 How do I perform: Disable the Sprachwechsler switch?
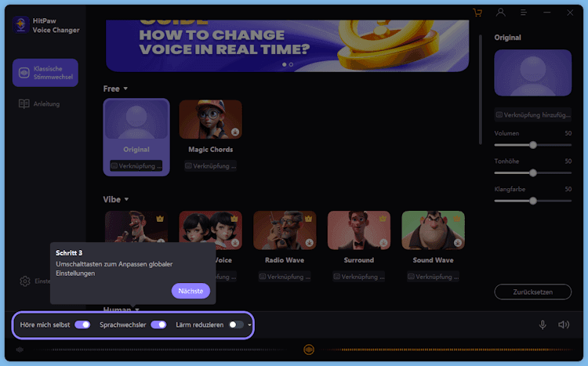(x=158, y=324)
